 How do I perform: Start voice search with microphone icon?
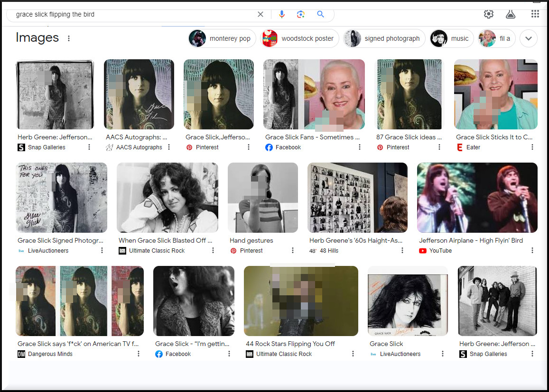point(282,14)
